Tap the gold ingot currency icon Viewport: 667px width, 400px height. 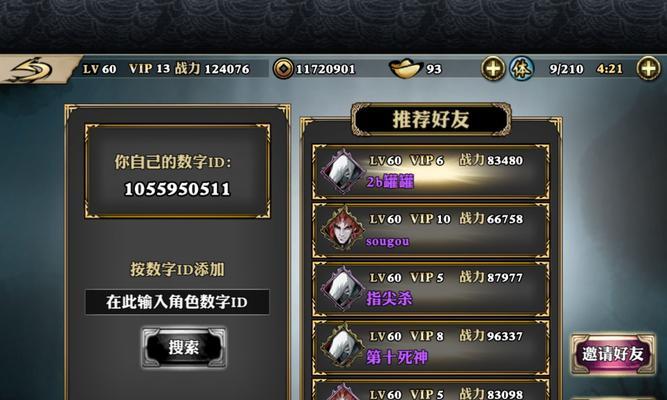coord(405,69)
